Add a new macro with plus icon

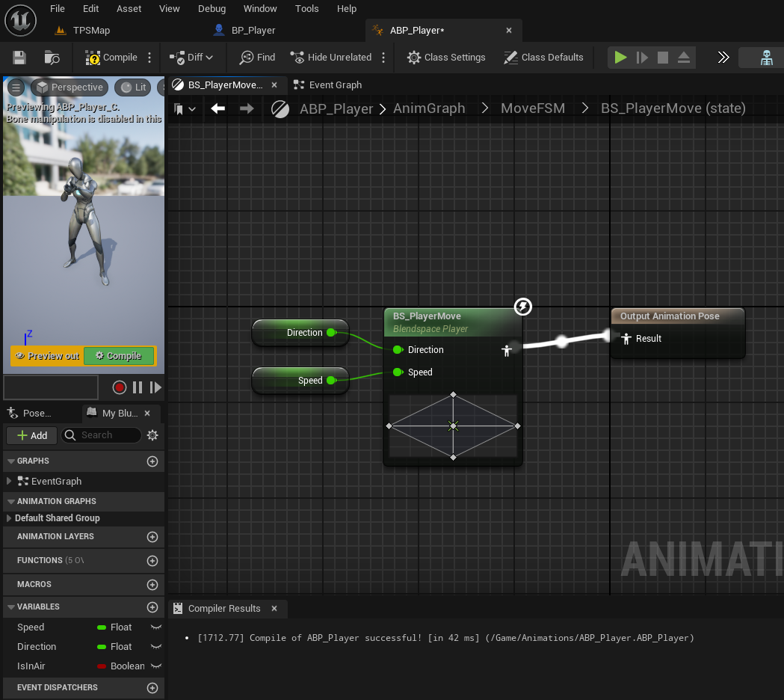coord(152,585)
